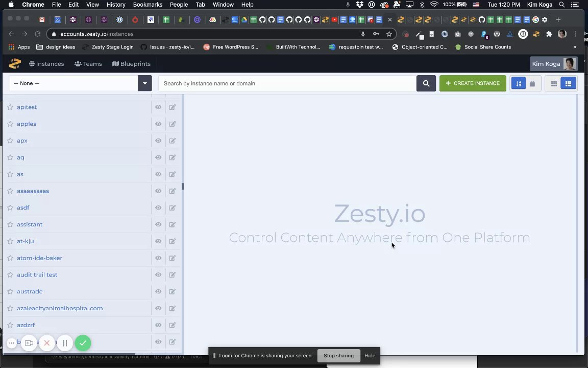Click the instance list scrollbar handle
This screenshot has height=368, width=588.
[x=183, y=186]
